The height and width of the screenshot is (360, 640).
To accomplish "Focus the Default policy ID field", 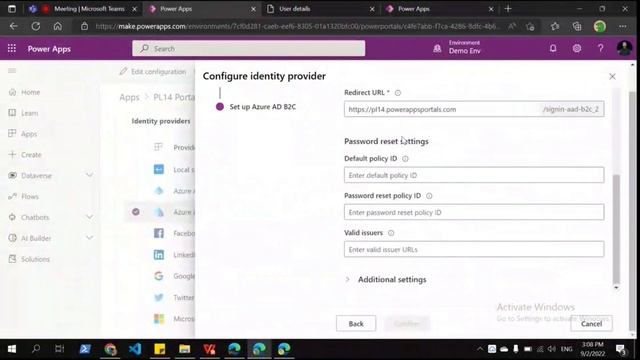I will pos(474,175).
